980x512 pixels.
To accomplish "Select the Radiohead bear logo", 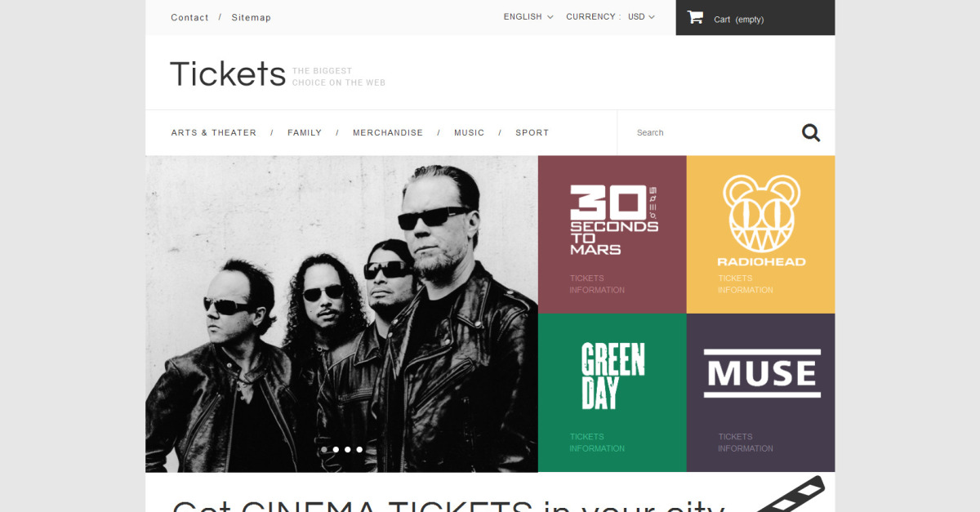I will coord(761,220).
